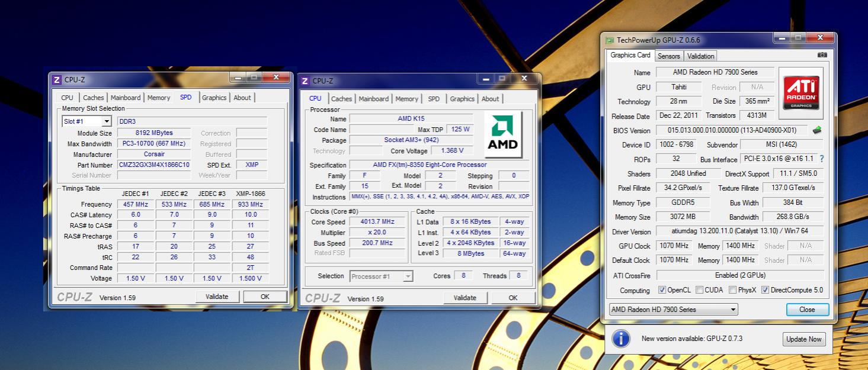
Task: Click Validate in SPD window
Action: point(217,297)
